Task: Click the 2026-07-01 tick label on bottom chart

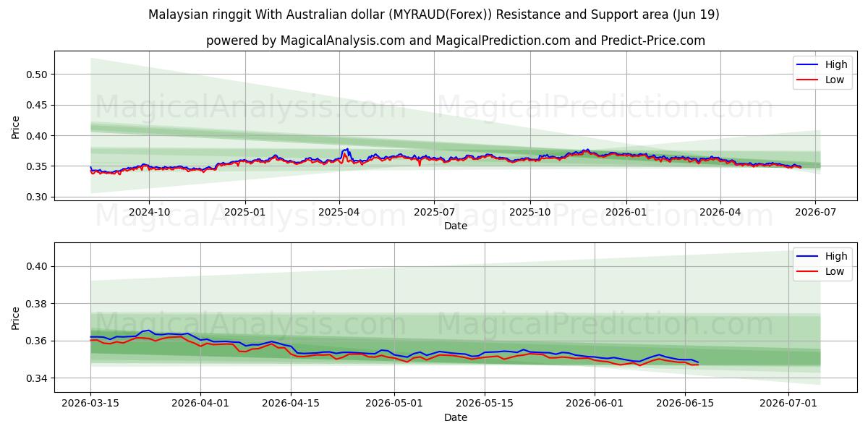Action: tap(789, 404)
